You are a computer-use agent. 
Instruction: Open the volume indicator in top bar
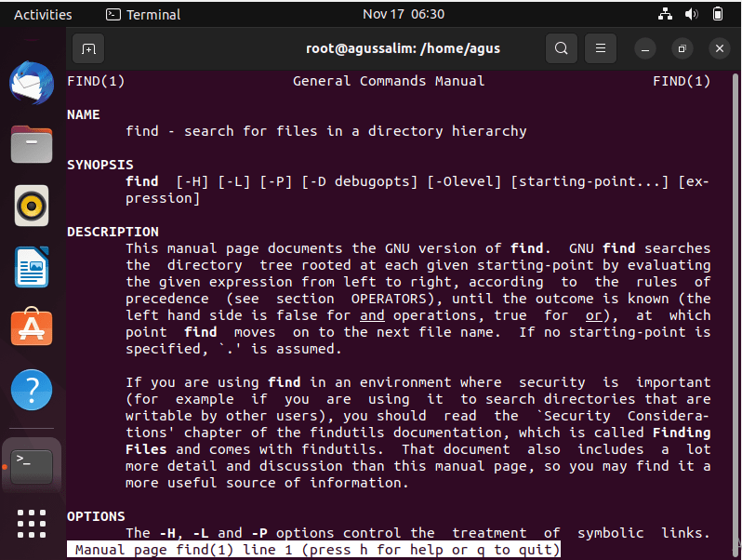click(x=692, y=14)
